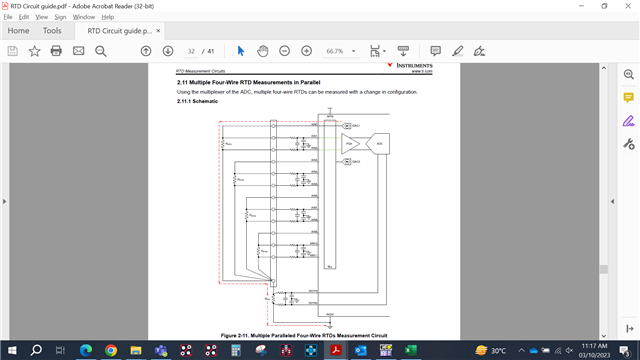Add the file to starred bookmarks
Screen dimensions: 640x360
34,51
